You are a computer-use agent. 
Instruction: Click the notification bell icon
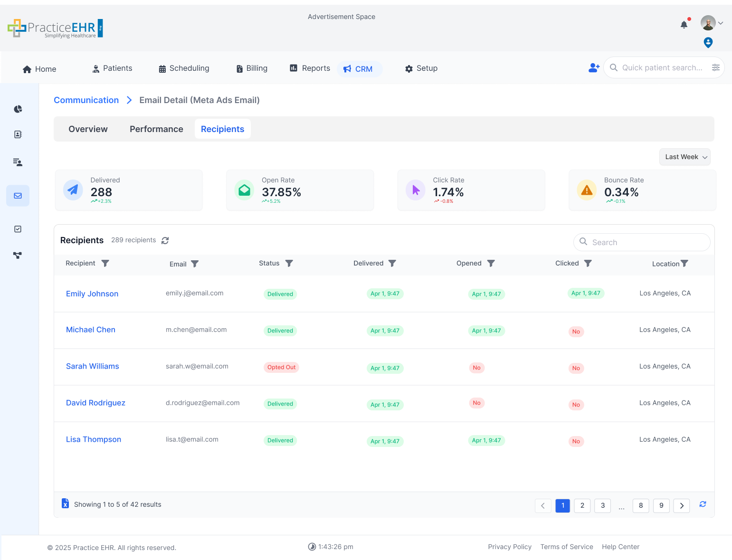click(x=684, y=25)
